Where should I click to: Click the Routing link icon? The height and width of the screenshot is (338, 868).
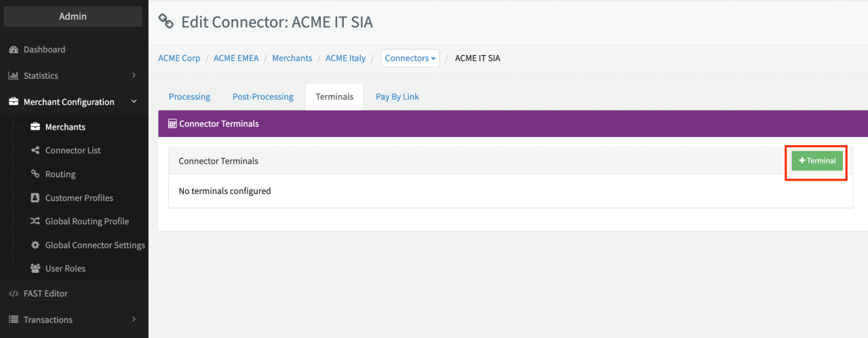point(35,174)
